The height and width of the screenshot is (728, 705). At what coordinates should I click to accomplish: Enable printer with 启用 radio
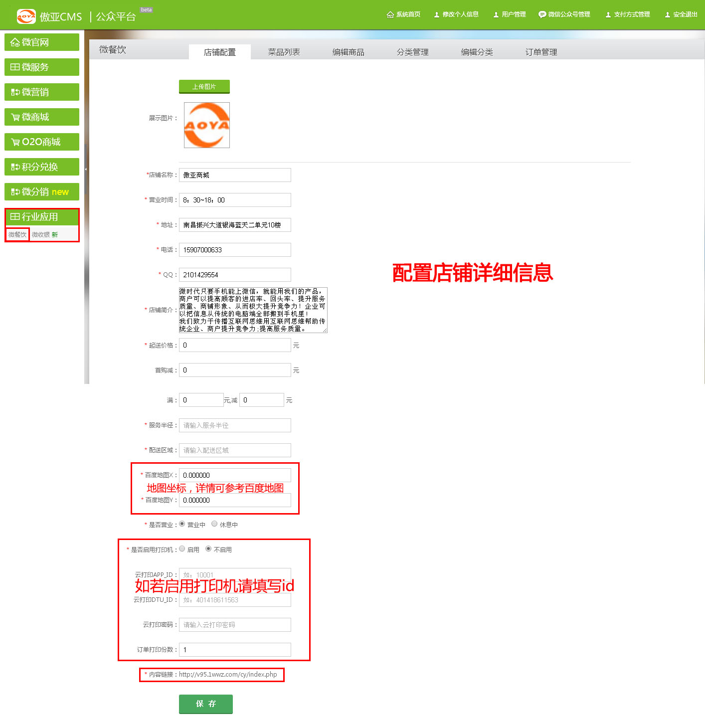[x=182, y=548]
